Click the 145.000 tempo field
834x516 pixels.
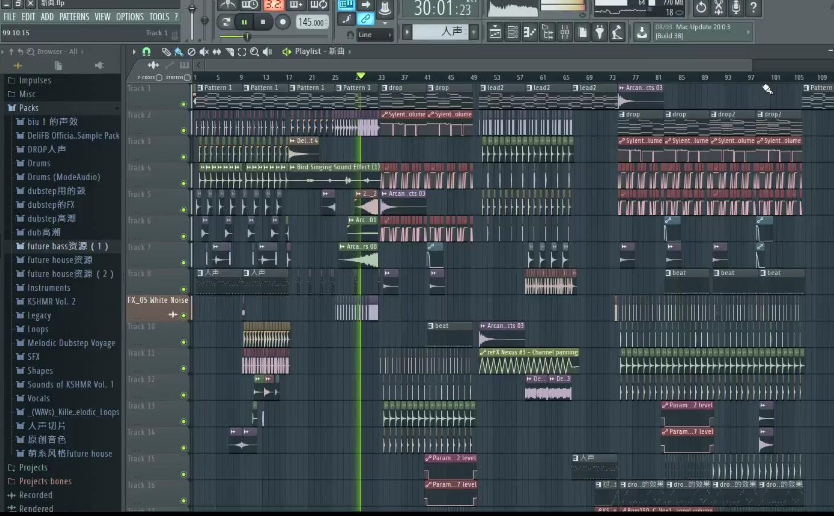point(311,21)
